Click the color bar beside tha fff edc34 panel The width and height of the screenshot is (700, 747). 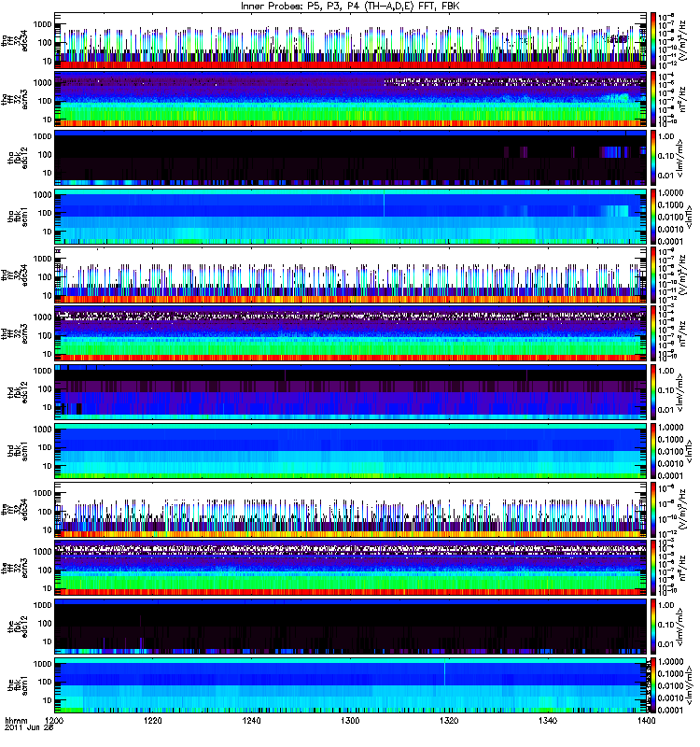(x=653, y=40)
